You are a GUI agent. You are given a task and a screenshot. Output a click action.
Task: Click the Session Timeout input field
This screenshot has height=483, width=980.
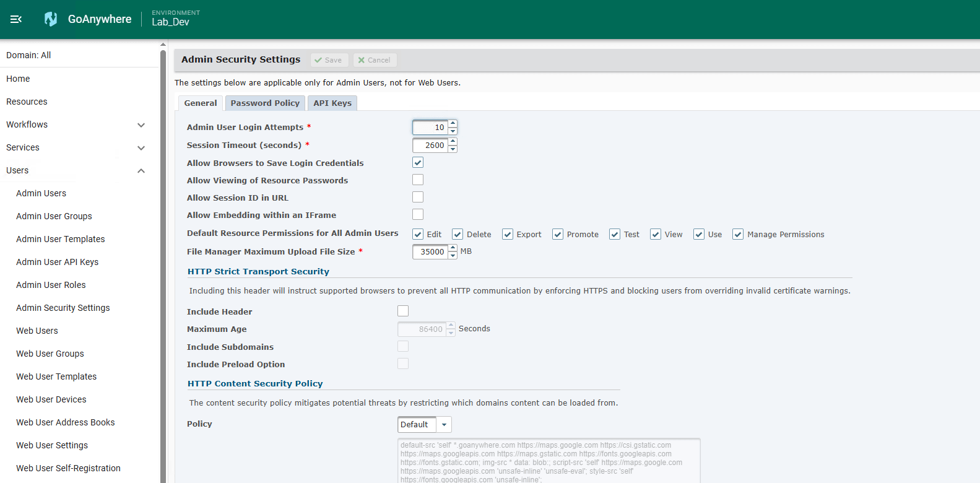(431, 146)
